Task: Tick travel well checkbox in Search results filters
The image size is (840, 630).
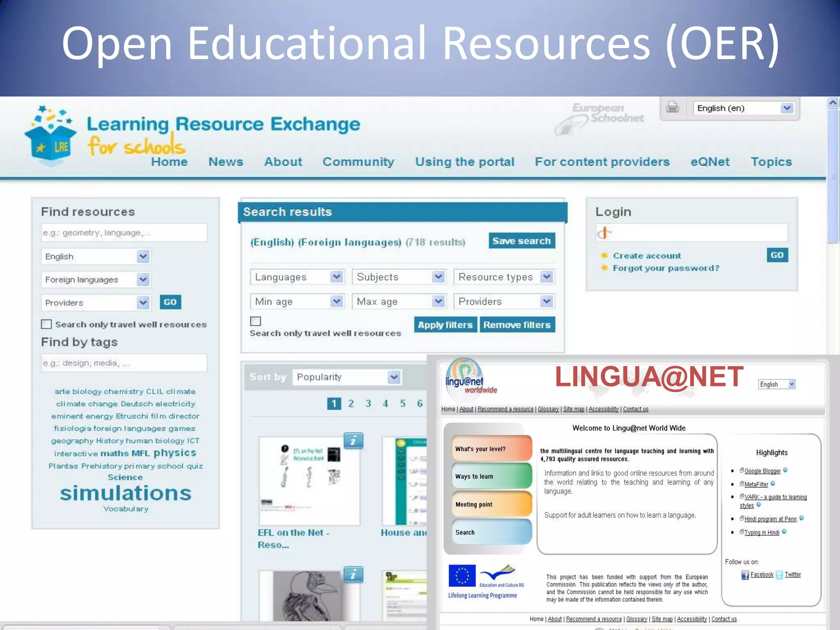Action: tap(256, 321)
